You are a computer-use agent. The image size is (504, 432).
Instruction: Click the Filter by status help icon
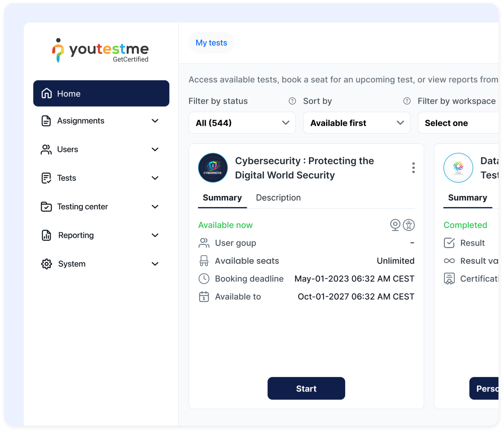pyautogui.click(x=292, y=101)
